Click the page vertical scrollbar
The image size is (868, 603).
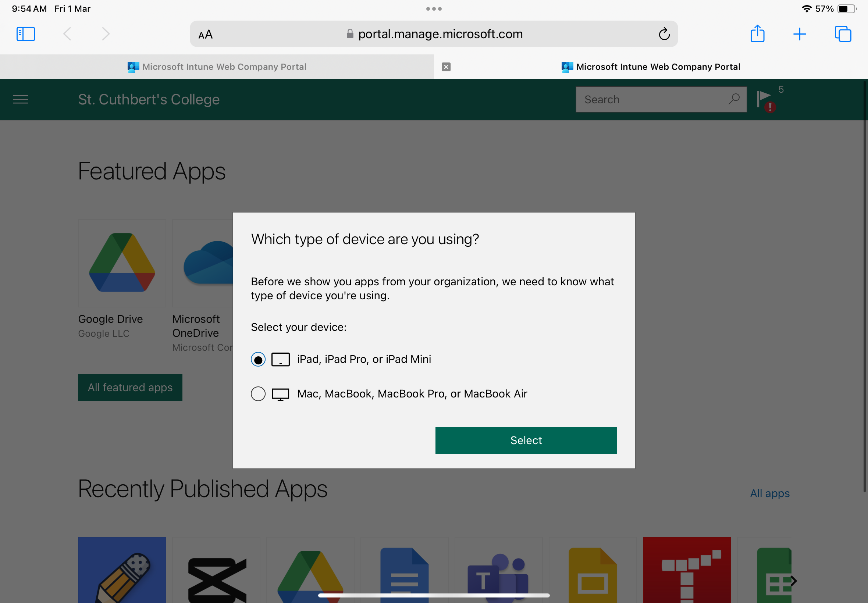click(x=865, y=286)
